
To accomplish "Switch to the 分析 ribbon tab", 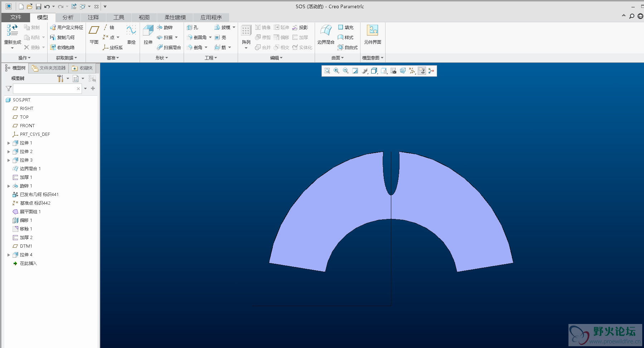I will click(x=68, y=17).
